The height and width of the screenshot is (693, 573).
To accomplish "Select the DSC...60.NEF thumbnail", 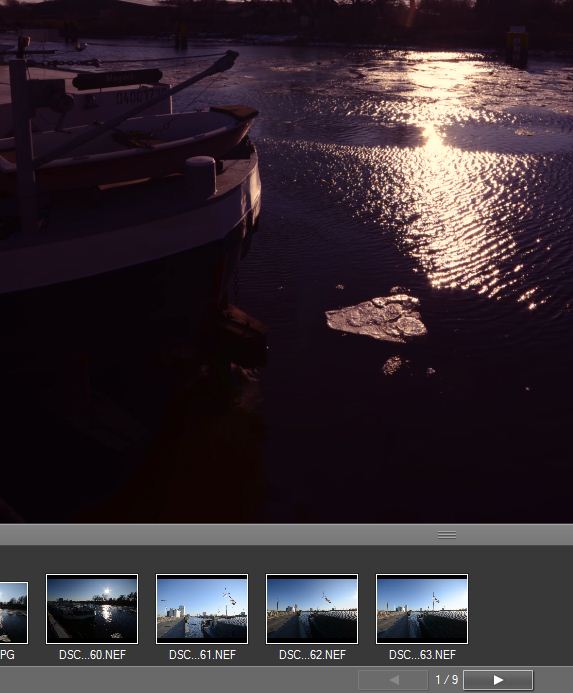I will tap(92, 609).
